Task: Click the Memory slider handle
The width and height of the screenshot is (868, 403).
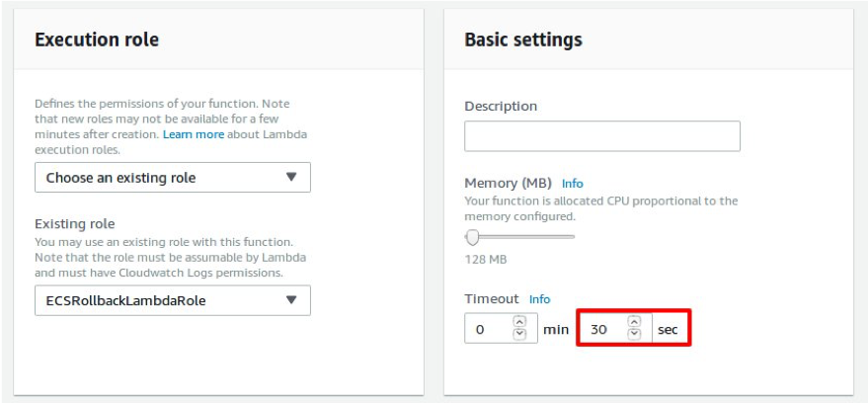Action: [x=472, y=238]
